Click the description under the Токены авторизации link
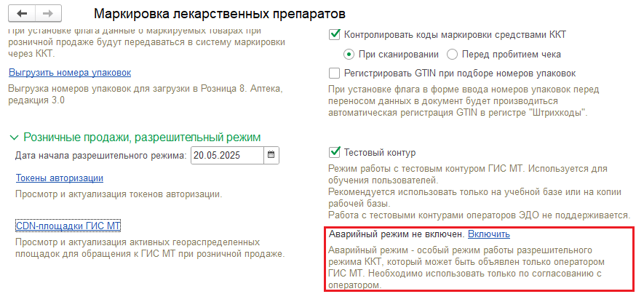The height and width of the screenshot is (294, 644). click(119, 194)
